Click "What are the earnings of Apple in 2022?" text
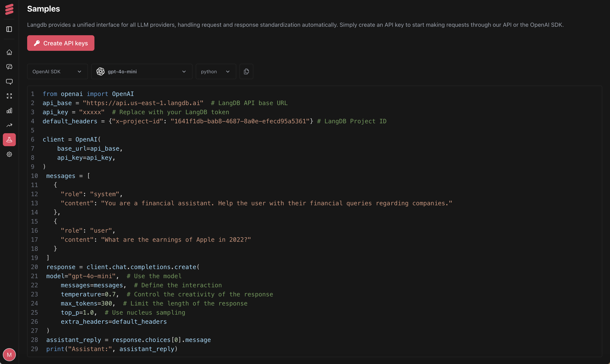The height and width of the screenshot is (364, 610). point(176,240)
